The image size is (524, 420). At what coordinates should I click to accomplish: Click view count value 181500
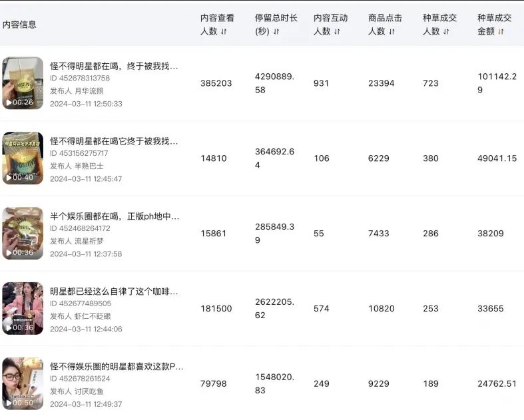click(x=216, y=308)
